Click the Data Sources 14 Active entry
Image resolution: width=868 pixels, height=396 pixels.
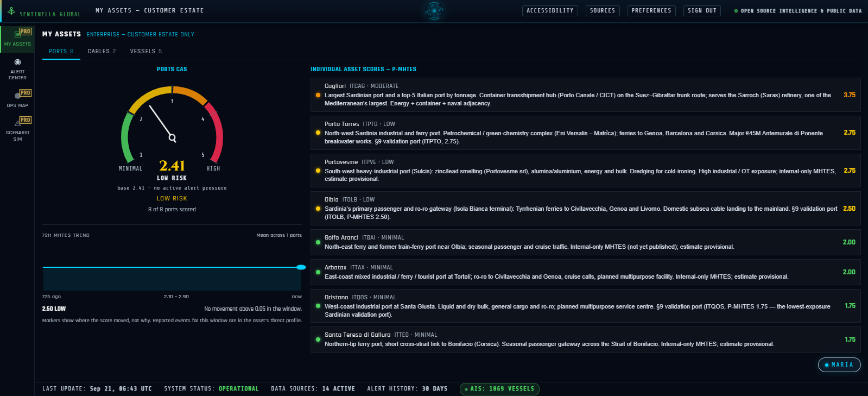[313, 389]
